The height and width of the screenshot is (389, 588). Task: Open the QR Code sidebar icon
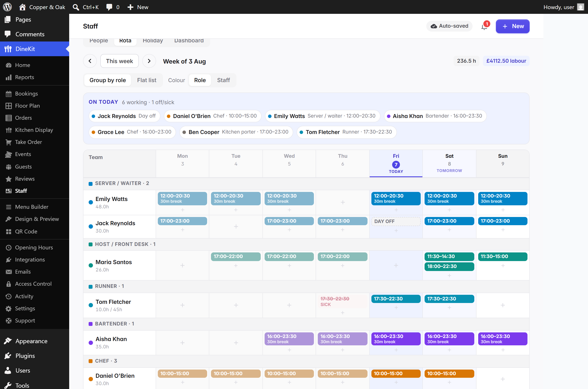(9, 231)
